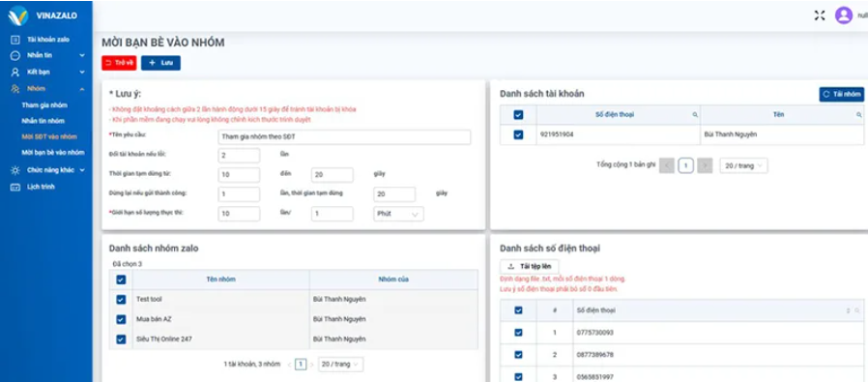Screen dimensions: 868x382
Task: Expand the Kết bạn submenu arrow
Action: (82, 72)
